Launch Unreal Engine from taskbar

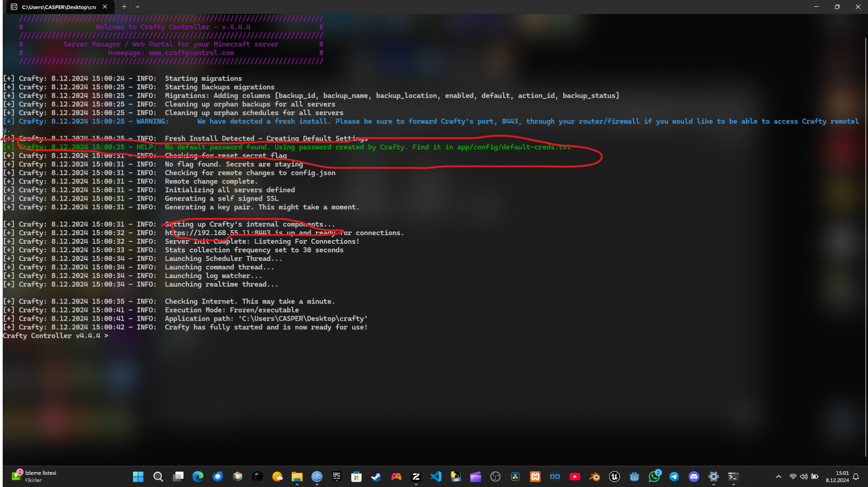click(x=614, y=477)
